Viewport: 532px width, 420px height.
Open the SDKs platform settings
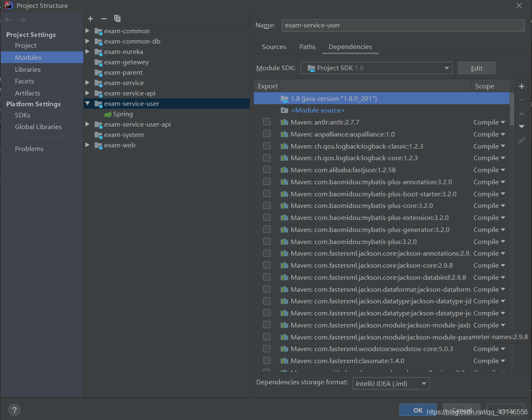[x=22, y=115]
